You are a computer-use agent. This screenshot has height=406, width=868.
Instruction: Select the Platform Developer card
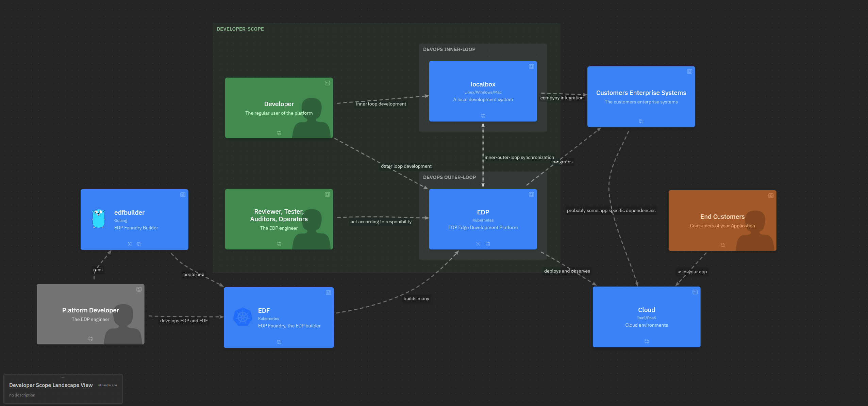90,314
